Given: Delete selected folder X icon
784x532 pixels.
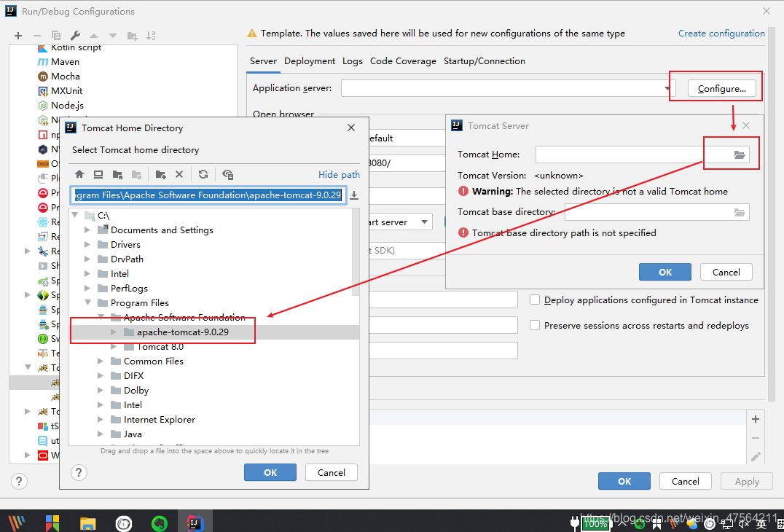Looking at the screenshot, I should 179,174.
